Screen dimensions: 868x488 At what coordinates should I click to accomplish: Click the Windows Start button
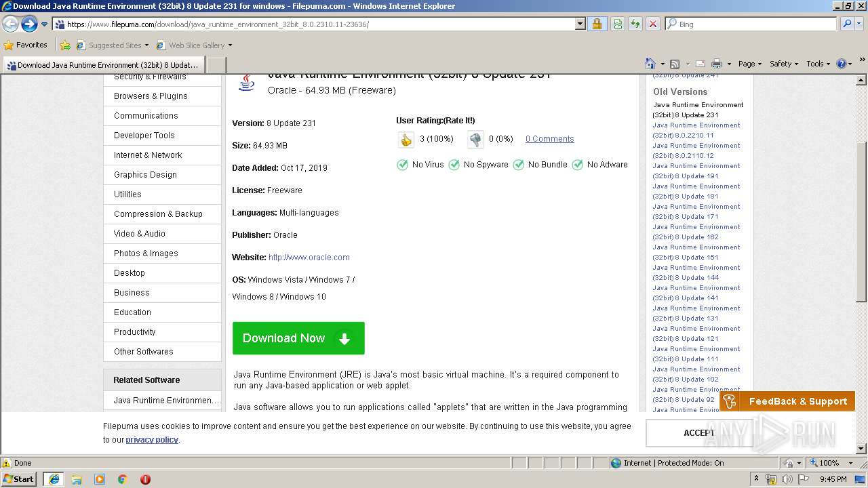tap(19, 479)
